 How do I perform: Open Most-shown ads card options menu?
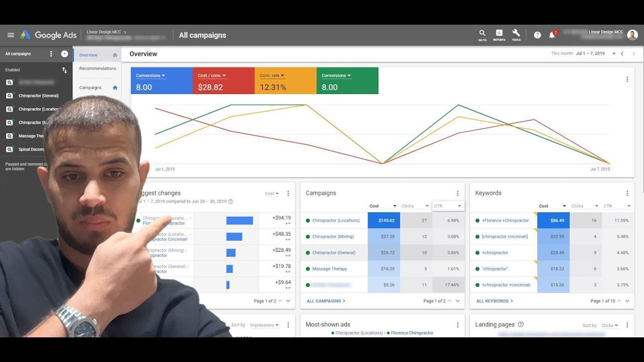tap(457, 325)
